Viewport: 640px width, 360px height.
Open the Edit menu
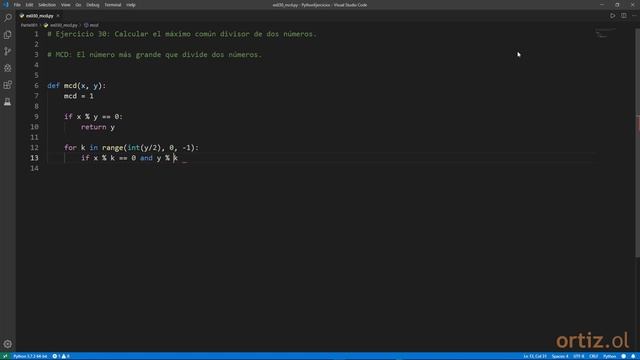point(29,5)
